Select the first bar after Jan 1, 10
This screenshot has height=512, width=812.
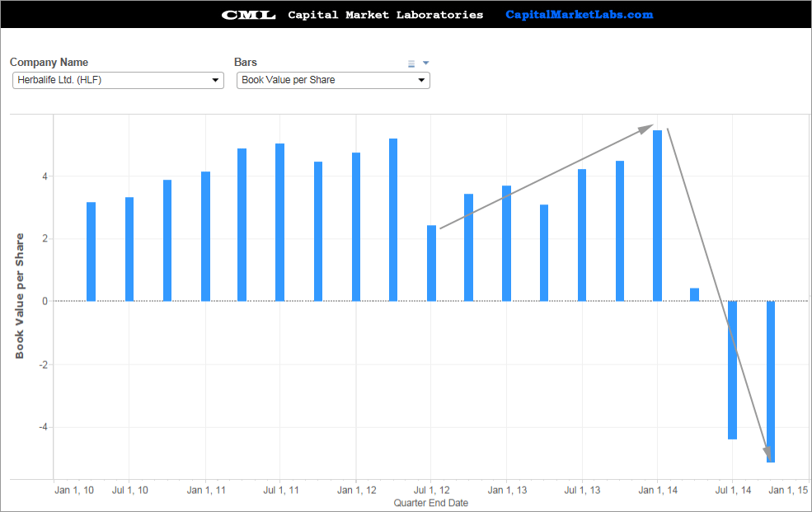[92, 251]
